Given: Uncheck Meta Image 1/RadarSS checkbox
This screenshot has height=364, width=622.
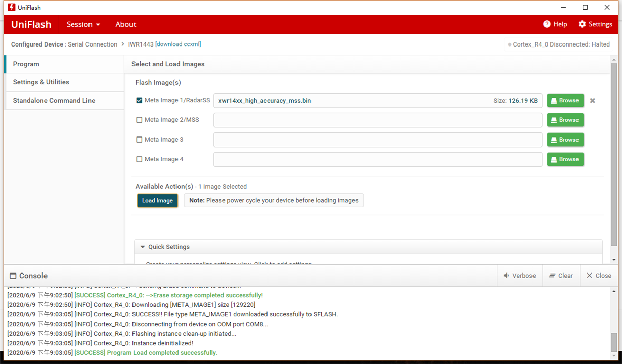Looking at the screenshot, I should click(x=139, y=100).
